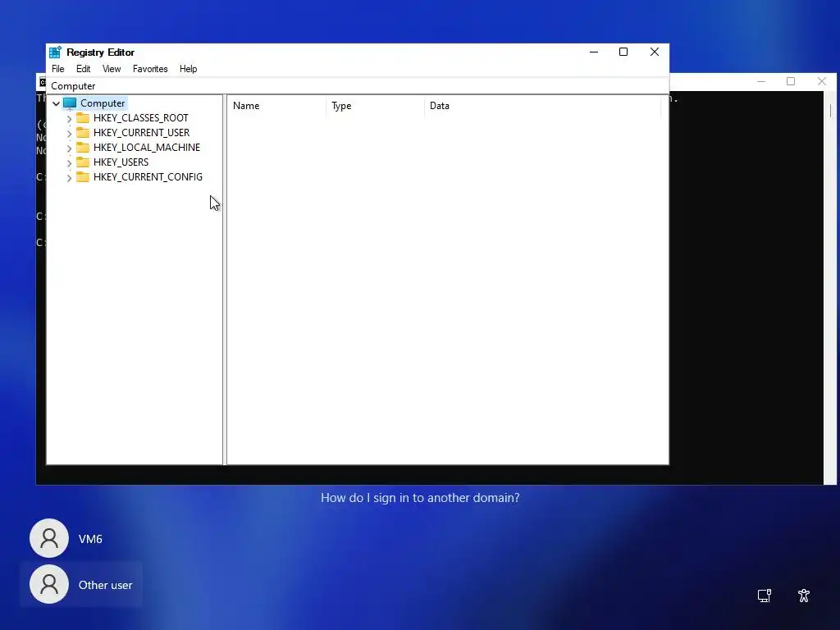Expand HKEY_USERS chevron
Viewport: 840px width, 630px height.
point(69,162)
